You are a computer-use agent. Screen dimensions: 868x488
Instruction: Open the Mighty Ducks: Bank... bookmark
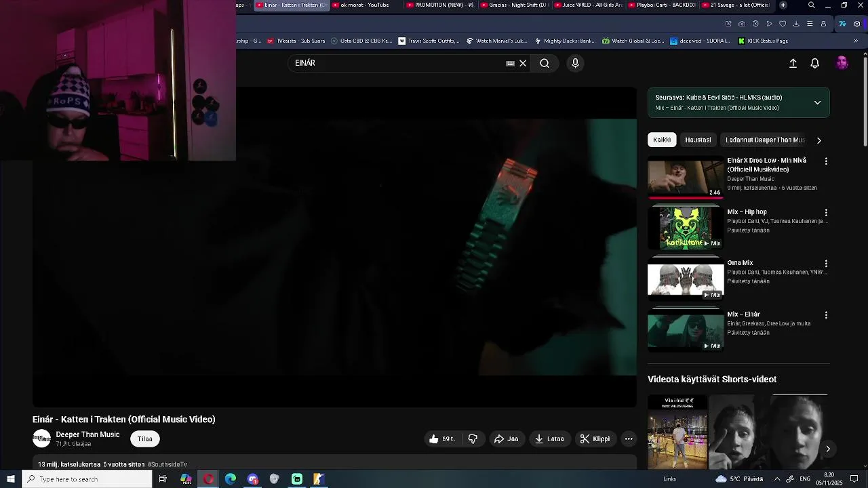(x=565, y=41)
